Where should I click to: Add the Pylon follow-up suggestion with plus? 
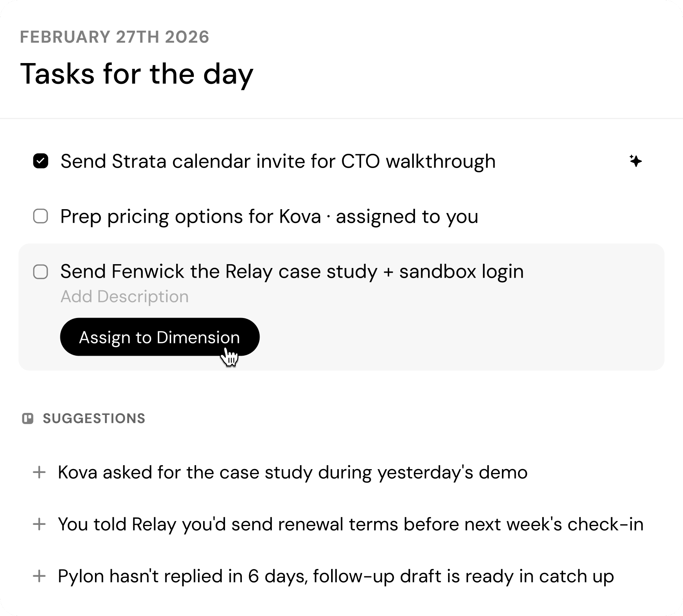39,576
